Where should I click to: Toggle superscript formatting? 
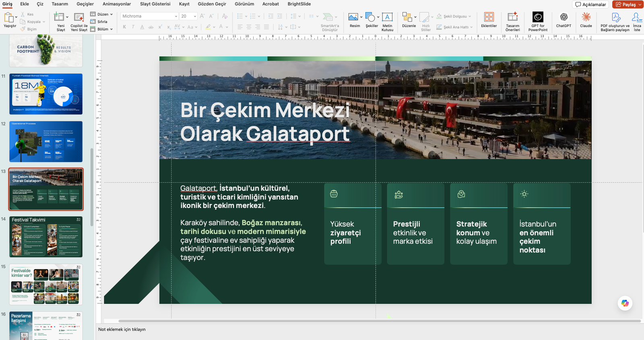160,27
